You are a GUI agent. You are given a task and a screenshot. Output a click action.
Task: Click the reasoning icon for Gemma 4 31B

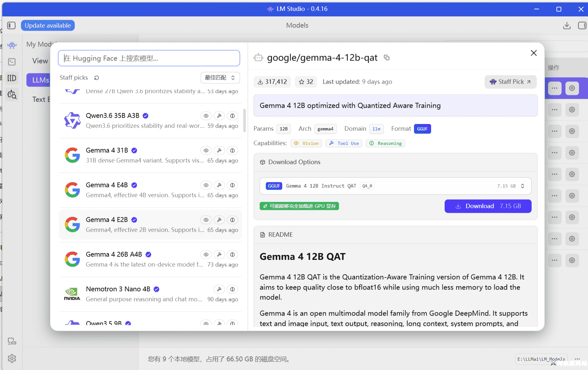[x=232, y=150]
